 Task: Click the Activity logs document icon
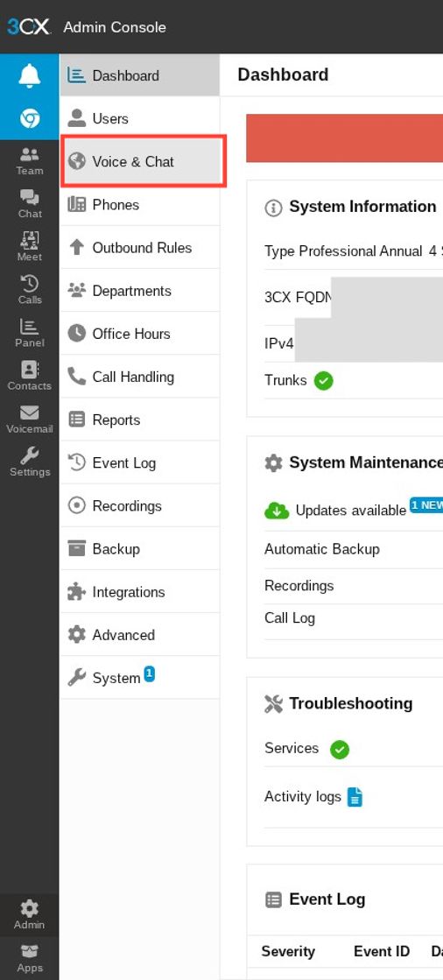355,797
